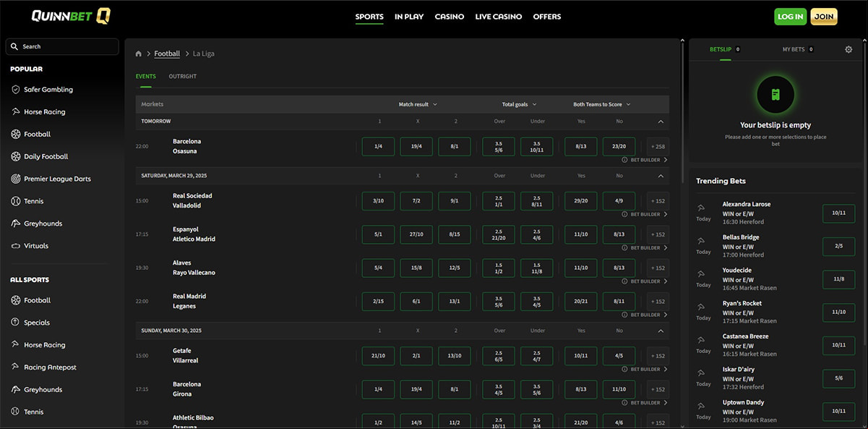Image resolution: width=868 pixels, height=429 pixels.
Task: Click the Popular Football ball icon
Action: tap(16, 135)
